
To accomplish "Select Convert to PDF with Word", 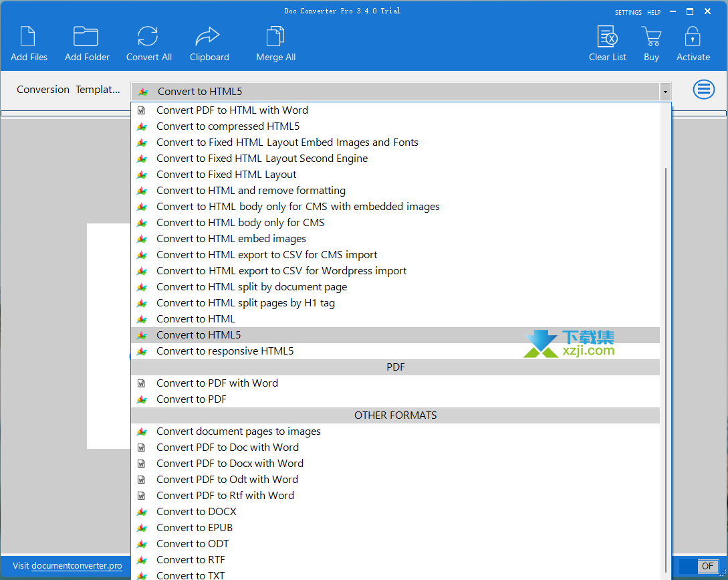I will pos(395,383).
